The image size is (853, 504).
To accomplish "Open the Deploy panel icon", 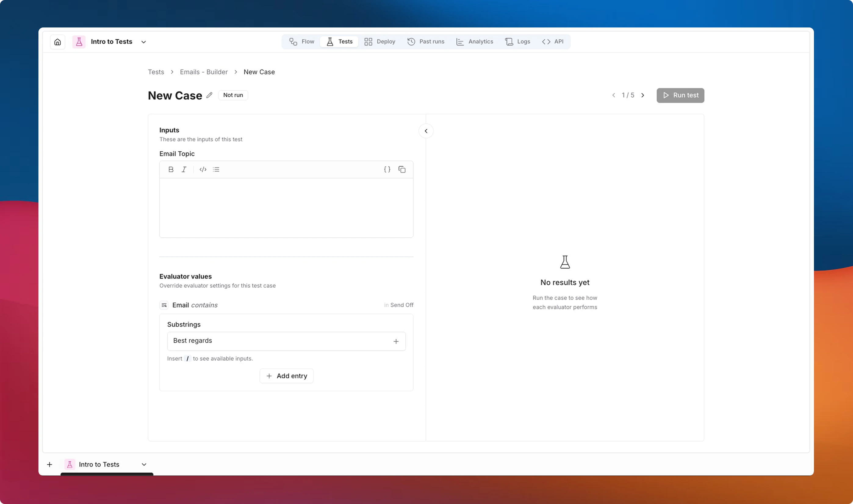I will coord(368,41).
